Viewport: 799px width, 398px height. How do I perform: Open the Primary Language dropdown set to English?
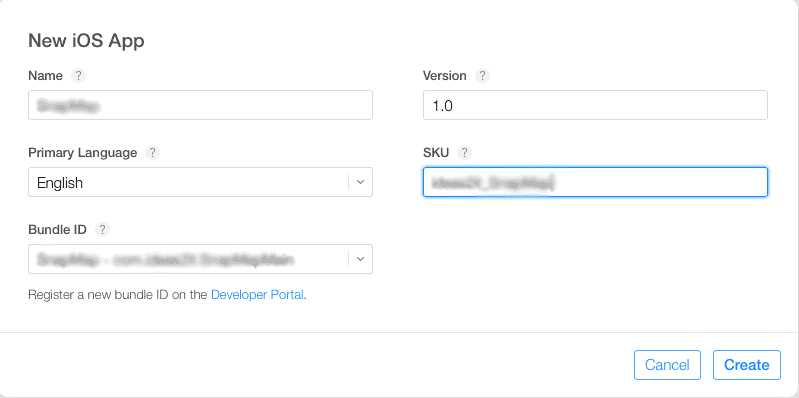[x=200, y=182]
